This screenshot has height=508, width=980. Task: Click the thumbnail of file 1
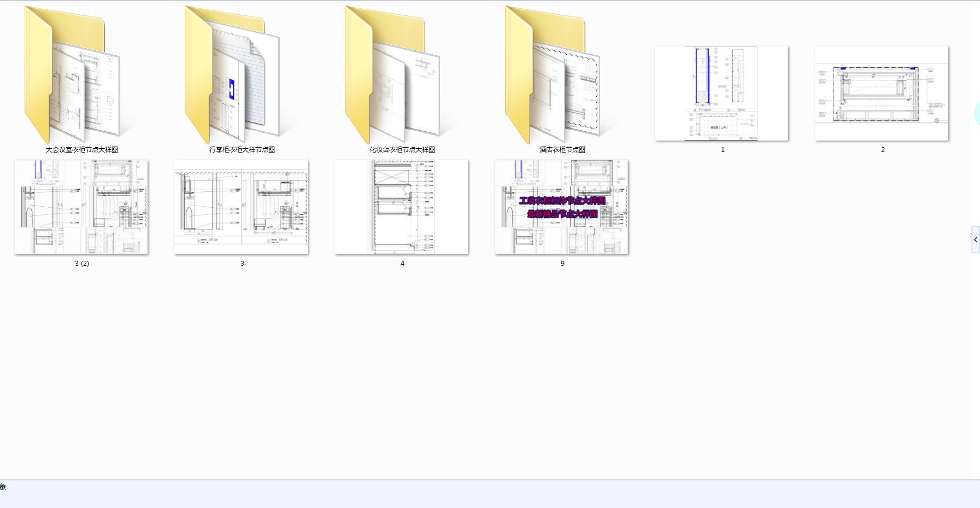(x=721, y=93)
